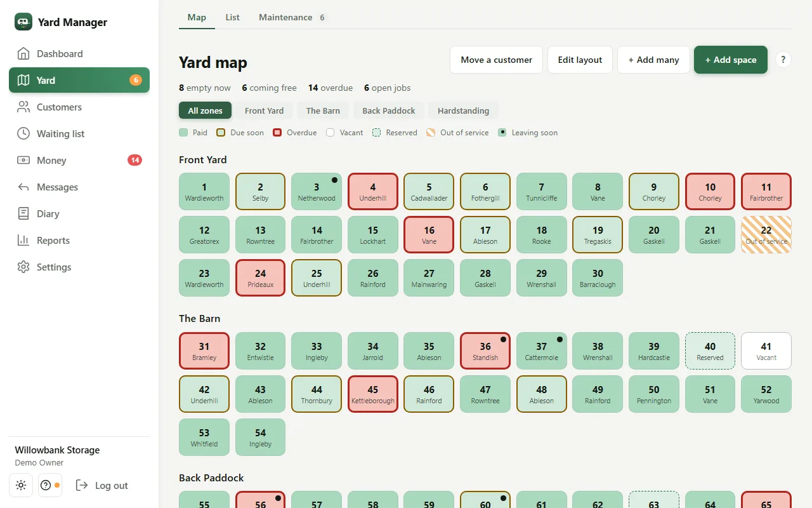The image size is (812, 508).
Task: Filter map to Hardstanding zone
Action: pos(463,110)
